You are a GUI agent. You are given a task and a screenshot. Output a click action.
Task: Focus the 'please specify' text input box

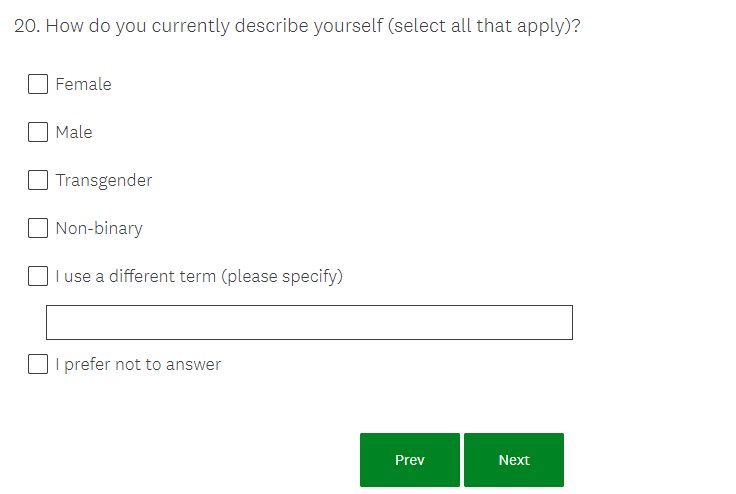(309, 322)
